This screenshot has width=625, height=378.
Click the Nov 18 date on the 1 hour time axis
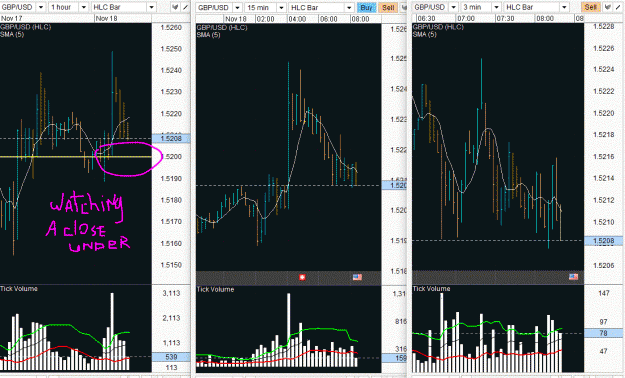(107, 18)
